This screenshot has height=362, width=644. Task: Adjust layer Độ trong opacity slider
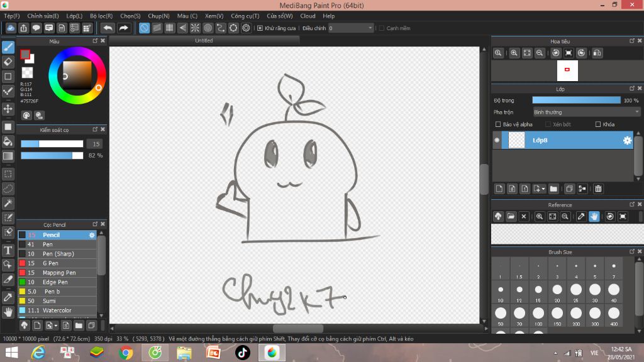tap(576, 100)
